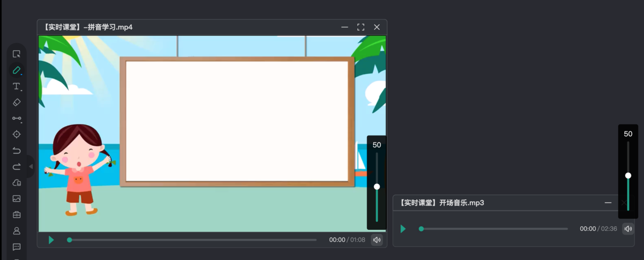
Task: Activate the laser pointer target tool
Action: (17, 134)
